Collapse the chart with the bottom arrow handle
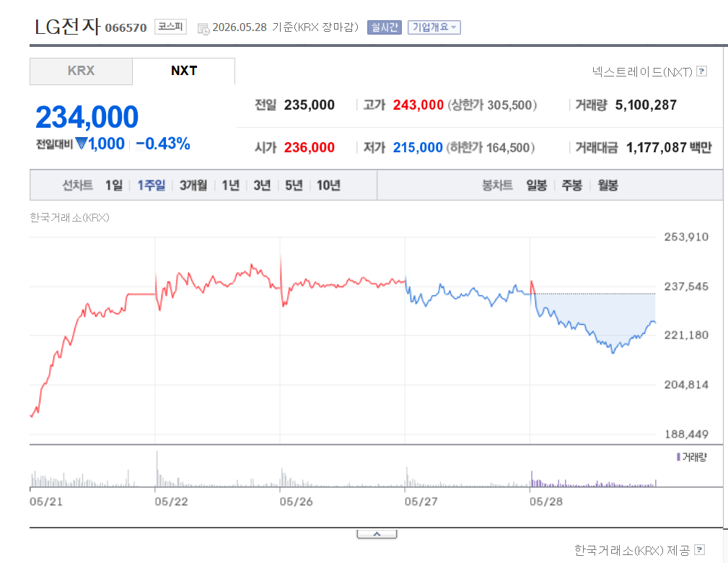728x563 pixels. (x=377, y=534)
